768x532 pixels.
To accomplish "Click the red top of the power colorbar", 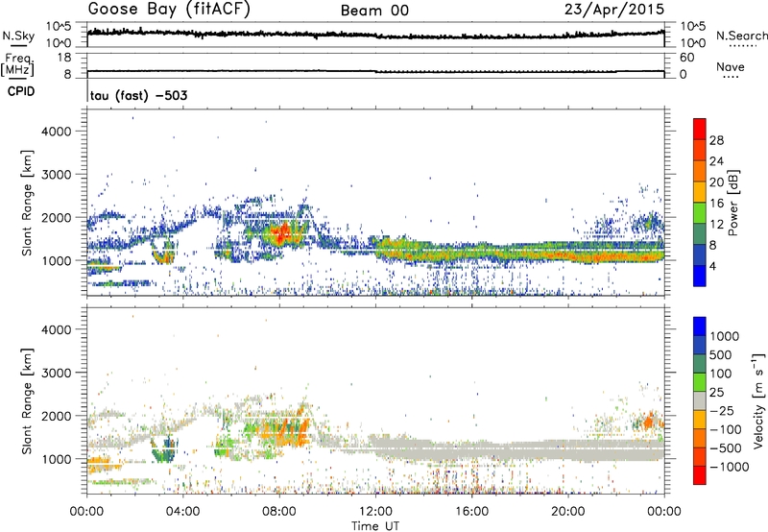I will 700,129.
